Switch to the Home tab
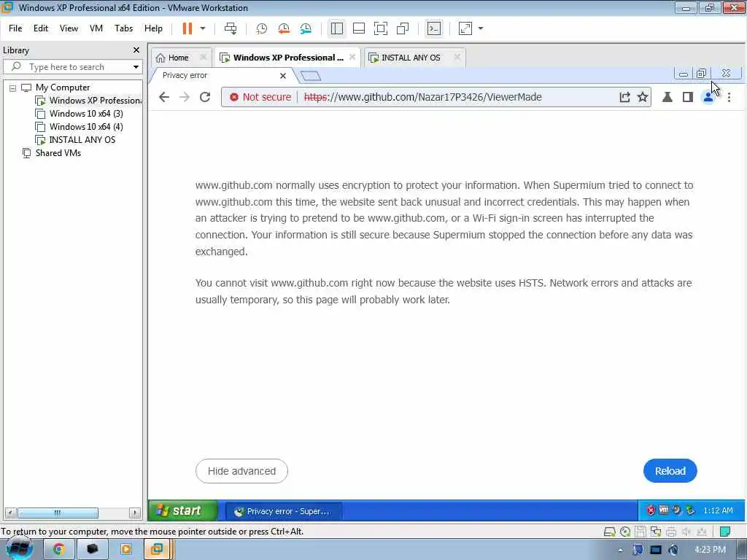This screenshot has width=747, height=560. coord(178,58)
